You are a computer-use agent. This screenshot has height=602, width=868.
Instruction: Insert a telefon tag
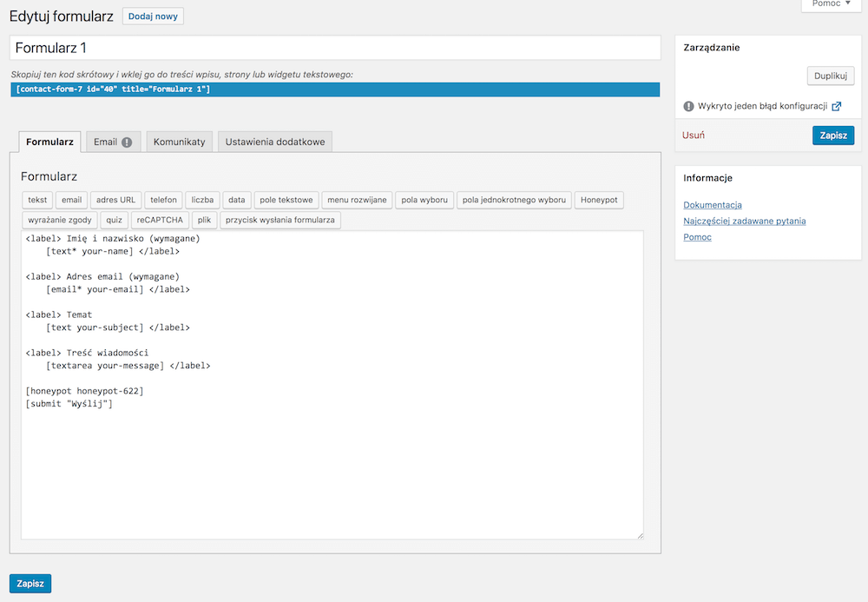[163, 200]
